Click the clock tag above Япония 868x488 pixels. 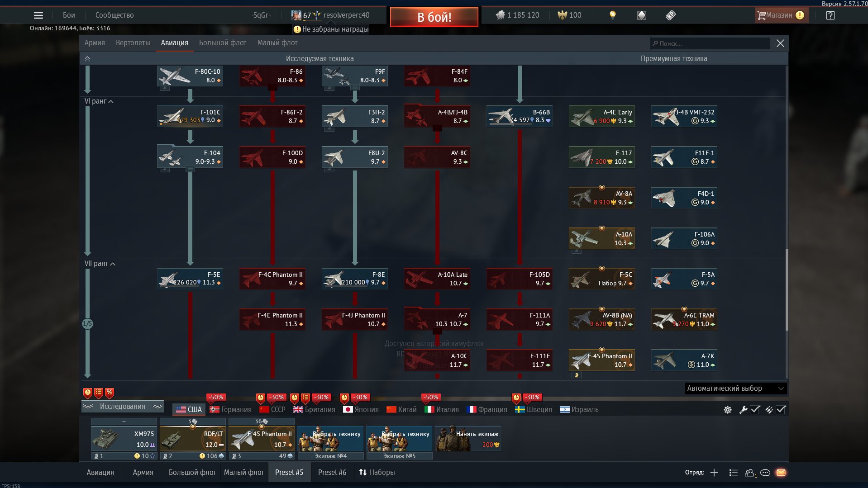(344, 398)
